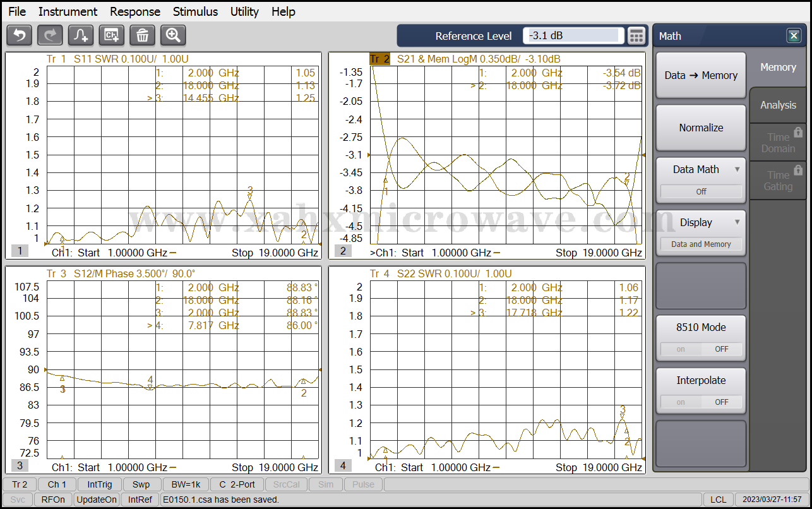The width and height of the screenshot is (812, 509).
Task: Click the BW=1k status button
Action: (185, 484)
